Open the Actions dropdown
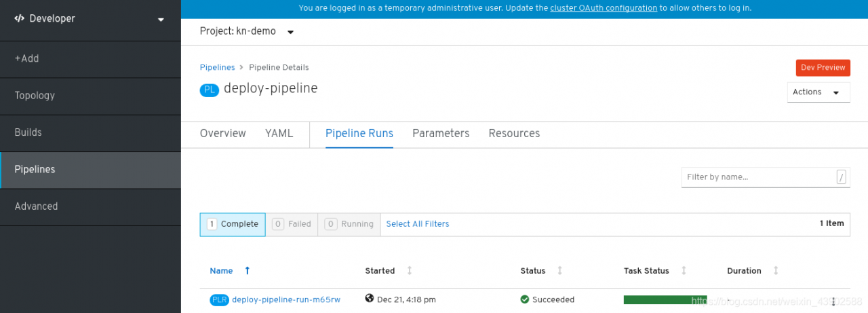This screenshot has width=868, height=313. click(818, 92)
